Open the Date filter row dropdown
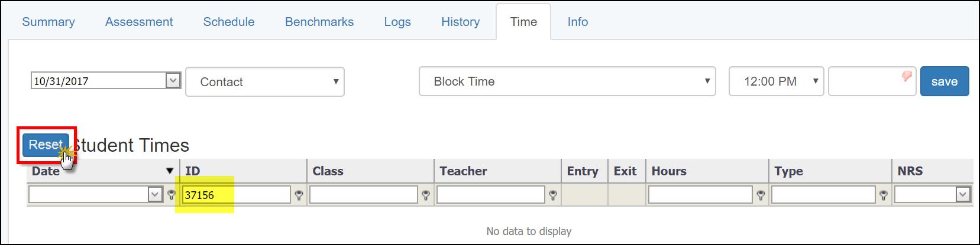 155,194
